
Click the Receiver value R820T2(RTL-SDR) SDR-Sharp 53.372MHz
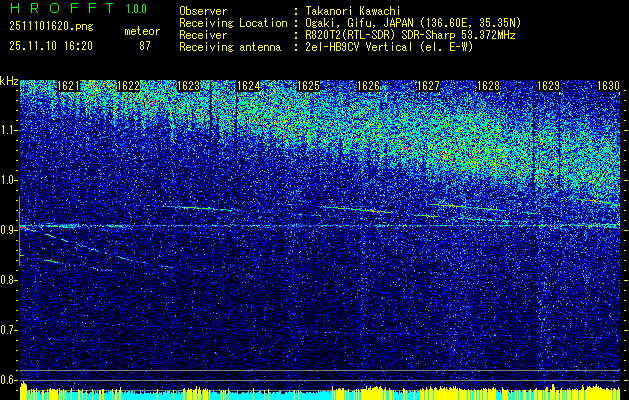point(410,35)
